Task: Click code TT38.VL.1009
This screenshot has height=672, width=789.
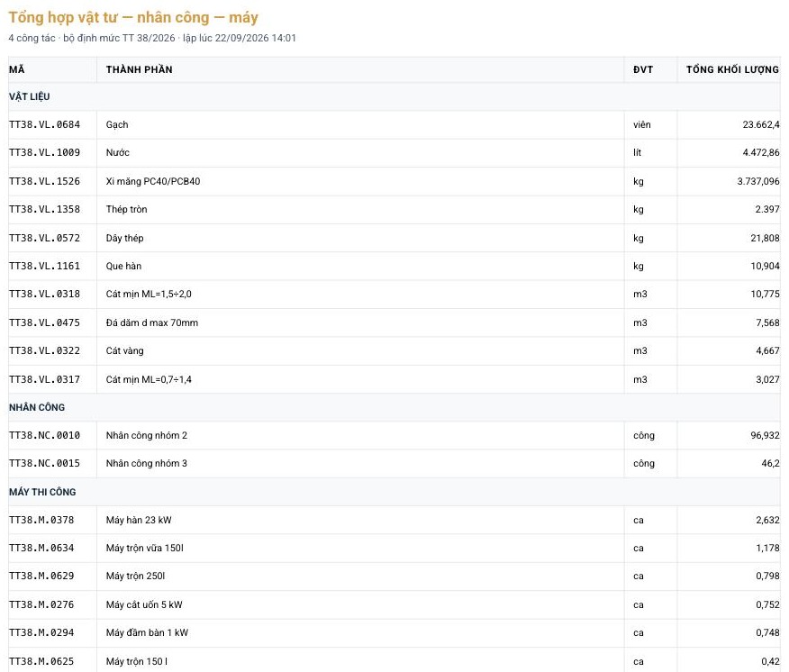Action: 44,152
